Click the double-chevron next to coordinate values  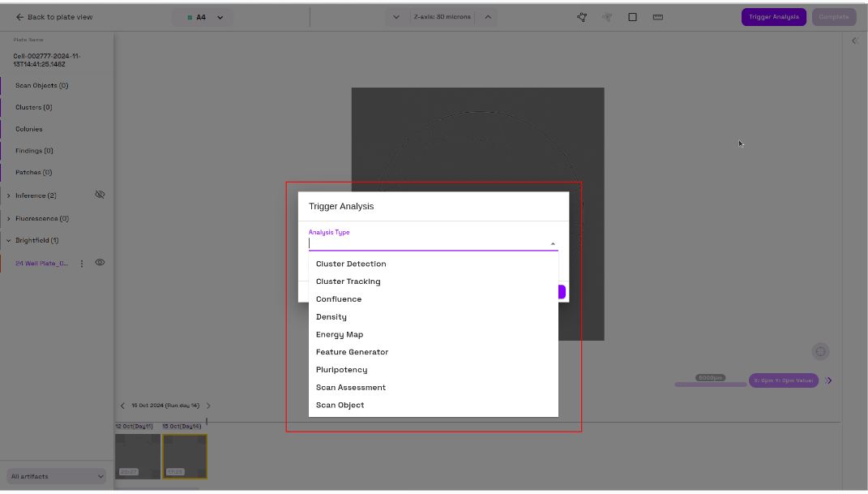[x=828, y=380]
